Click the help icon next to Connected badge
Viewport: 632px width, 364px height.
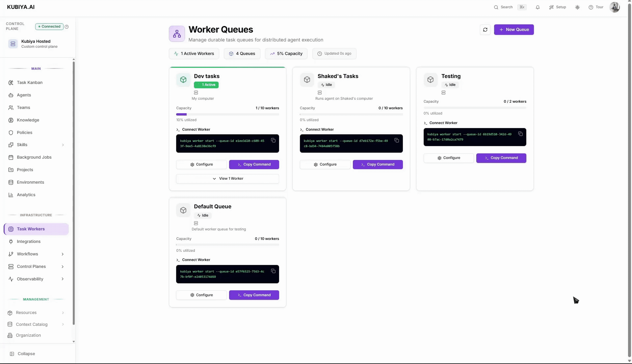tap(67, 27)
